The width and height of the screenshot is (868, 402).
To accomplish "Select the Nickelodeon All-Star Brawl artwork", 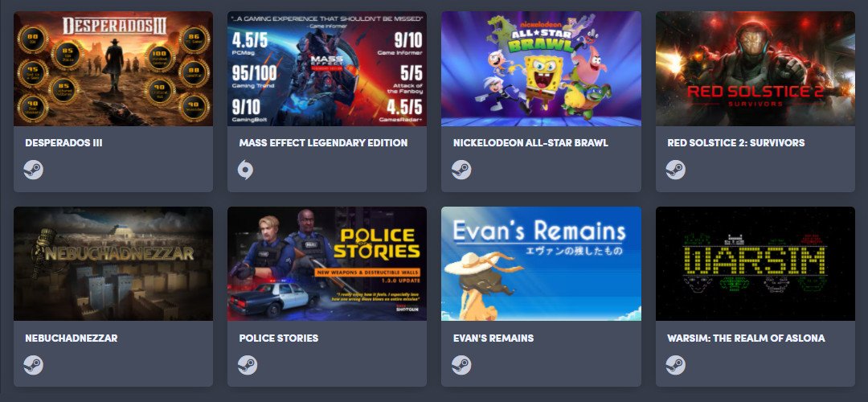I will (541, 68).
